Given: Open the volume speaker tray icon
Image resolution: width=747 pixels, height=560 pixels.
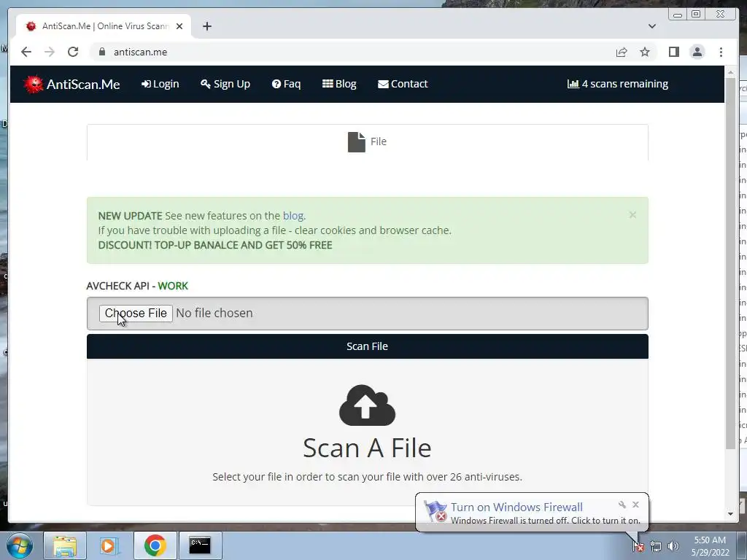Looking at the screenshot, I should click(x=673, y=546).
